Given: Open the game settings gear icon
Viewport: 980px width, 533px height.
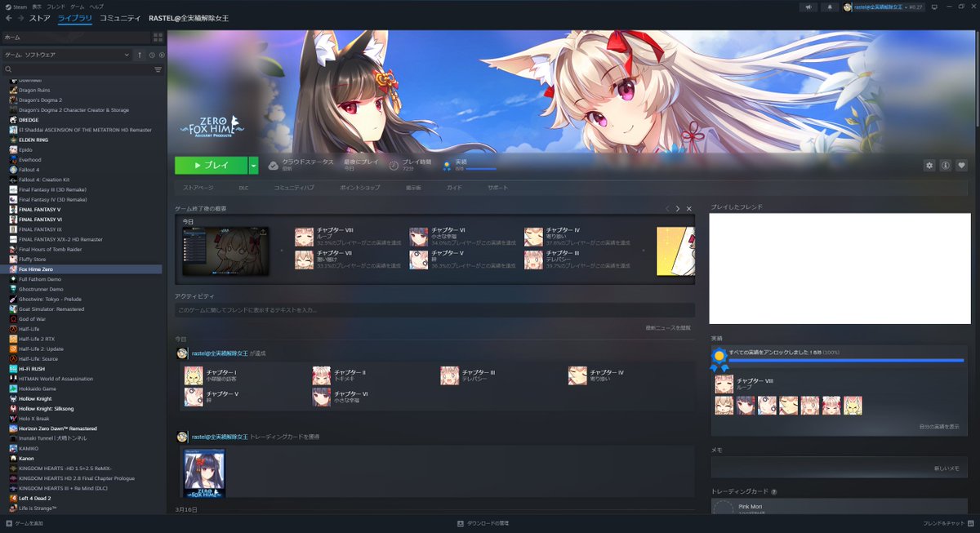Looking at the screenshot, I should tap(929, 165).
